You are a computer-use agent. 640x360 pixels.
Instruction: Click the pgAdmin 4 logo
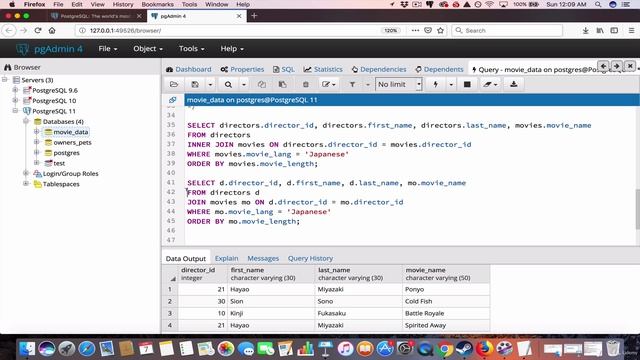[x=49, y=49]
